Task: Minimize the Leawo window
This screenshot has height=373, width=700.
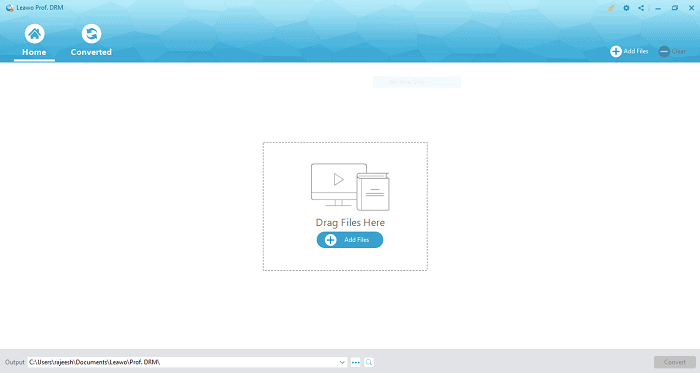Action: tap(658, 8)
